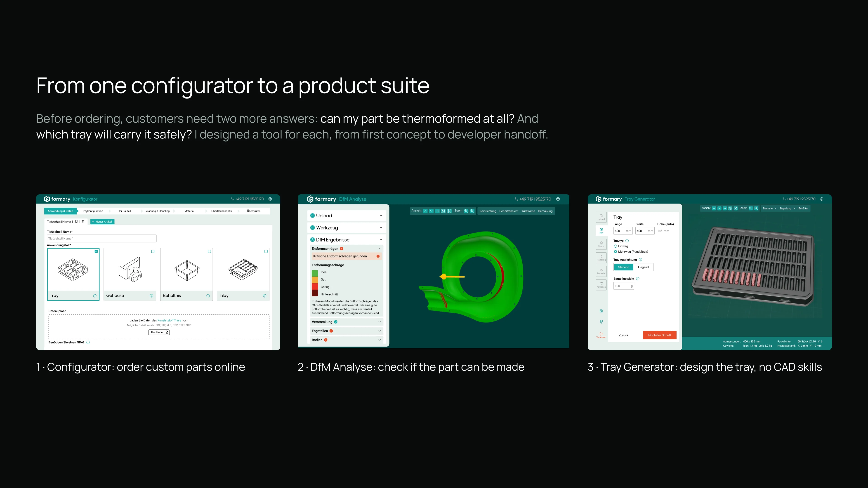The height and width of the screenshot is (488, 868).
Task: Expand the Verstreckung result row
Action: (x=347, y=322)
